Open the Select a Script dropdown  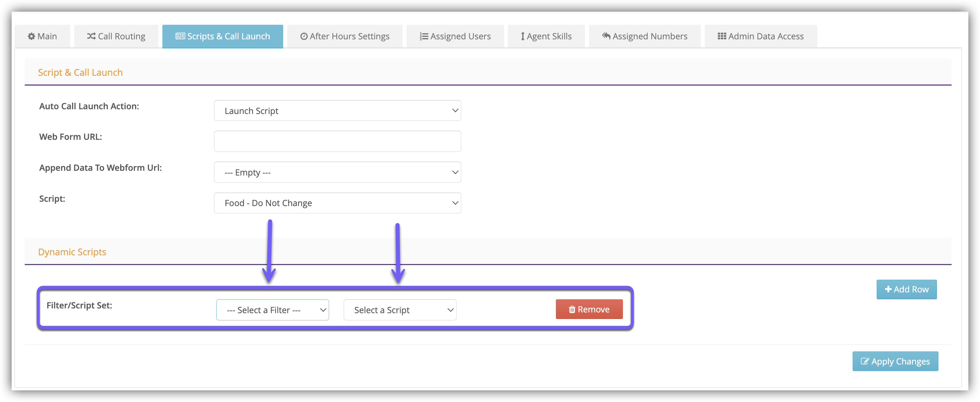click(399, 310)
